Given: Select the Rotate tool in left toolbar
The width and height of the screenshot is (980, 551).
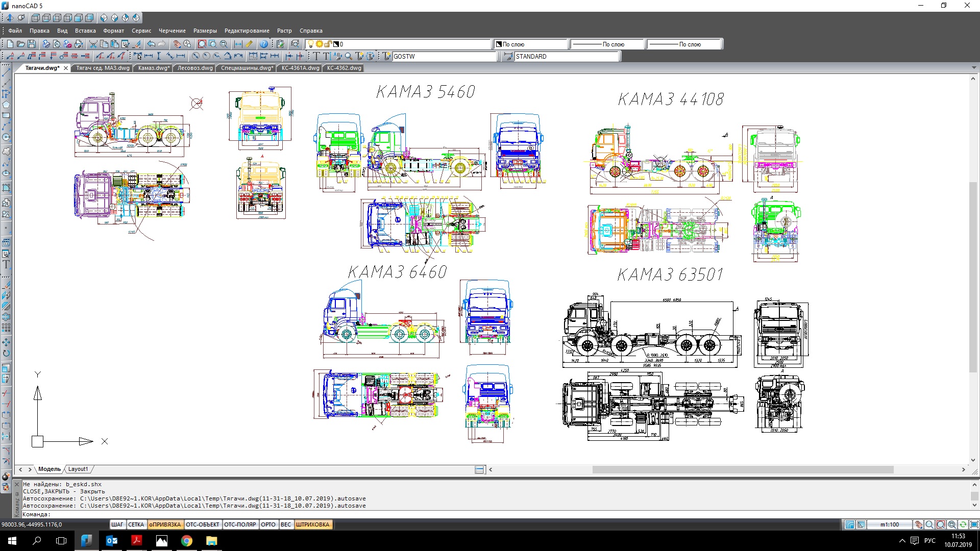Looking at the screenshot, I should [x=6, y=353].
